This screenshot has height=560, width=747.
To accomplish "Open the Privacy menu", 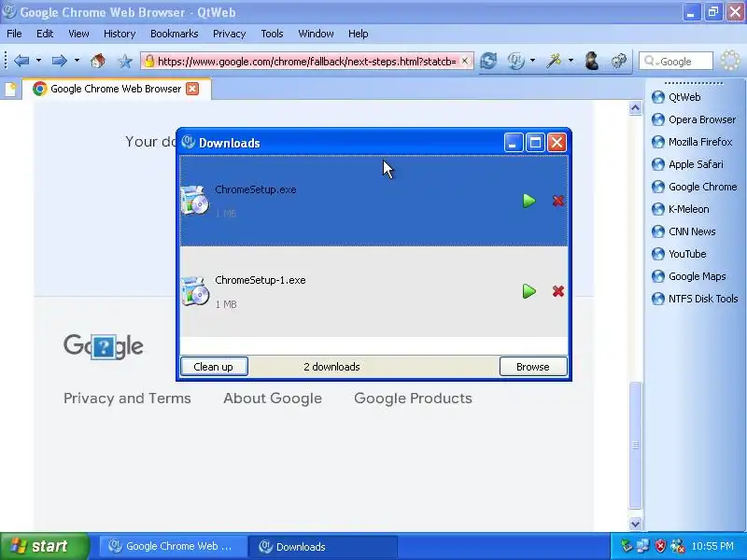I will pyautogui.click(x=229, y=34).
